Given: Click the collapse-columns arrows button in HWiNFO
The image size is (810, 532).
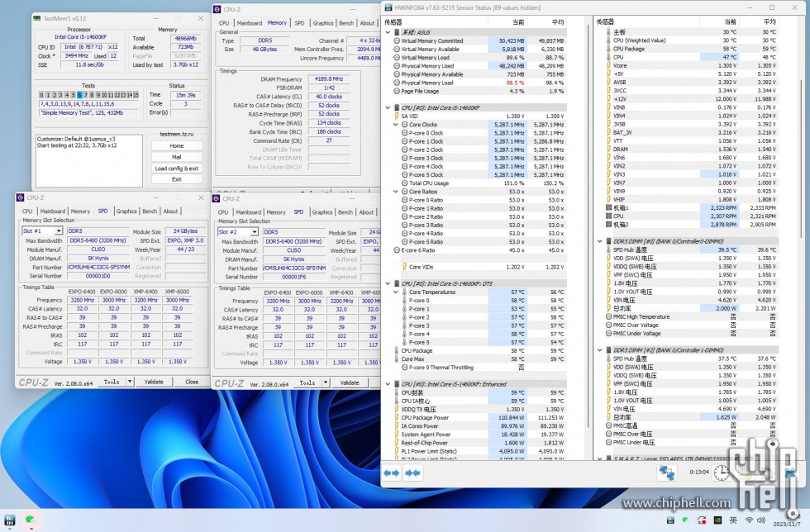Looking at the screenshot, I should 412,473.
